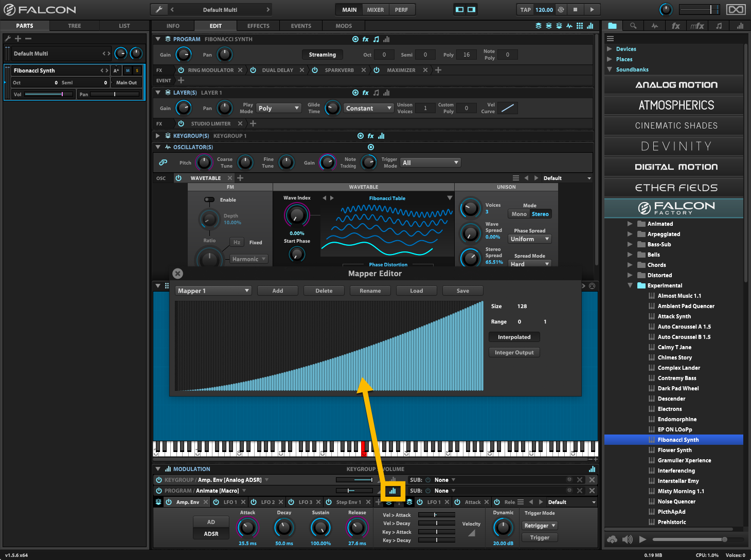Open the Mapper 1 dropdown
The image size is (751, 560).
[213, 291]
